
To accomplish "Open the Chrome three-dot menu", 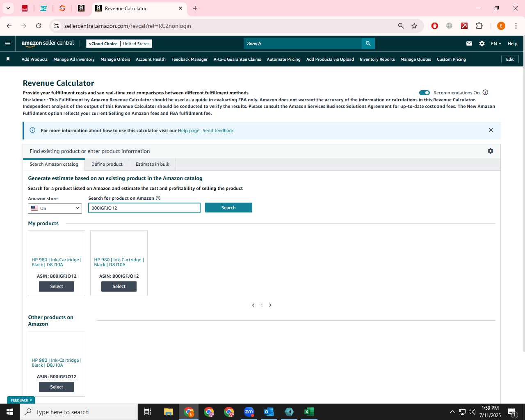I will [x=516, y=26].
